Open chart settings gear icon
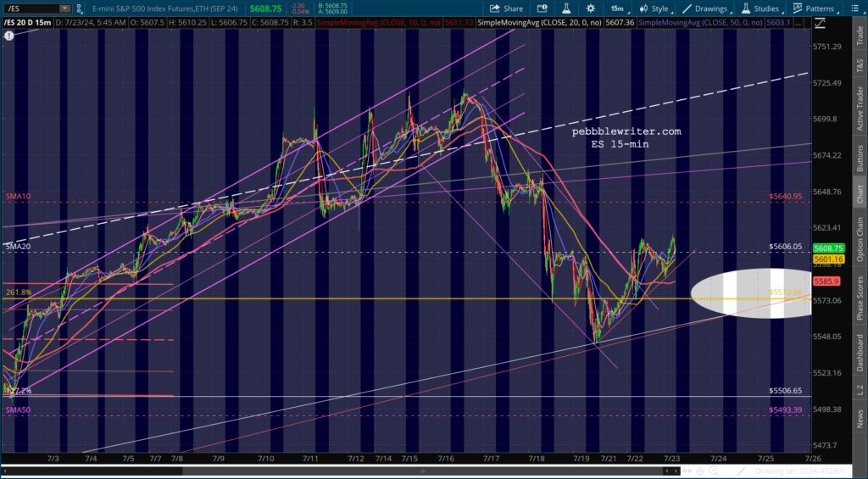Image resolution: width=868 pixels, height=479 pixels. 591,8
